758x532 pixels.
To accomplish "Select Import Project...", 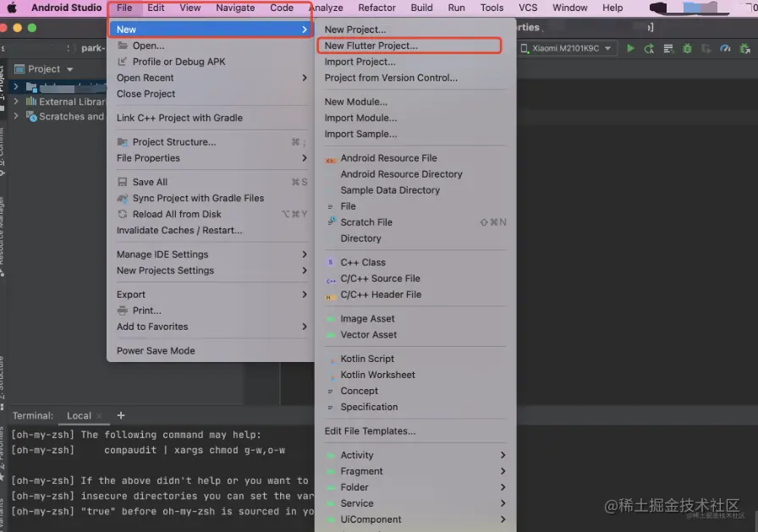I will tap(415, 62).
